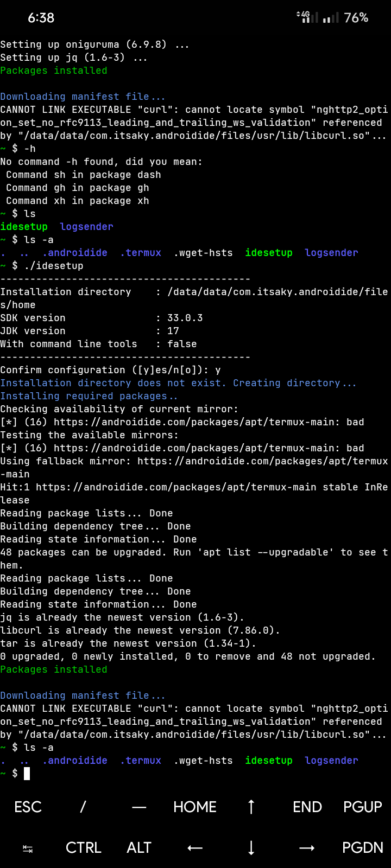Tap the .termux directory name in listing
This screenshot has height=868, width=391.
[140, 252]
